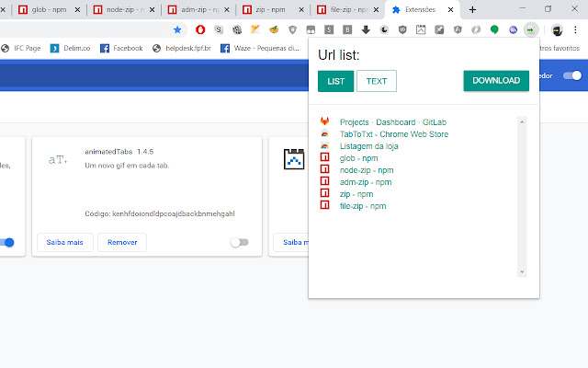Click the orange pencil extension icon
The image size is (588, 368).
click(255, 29)
